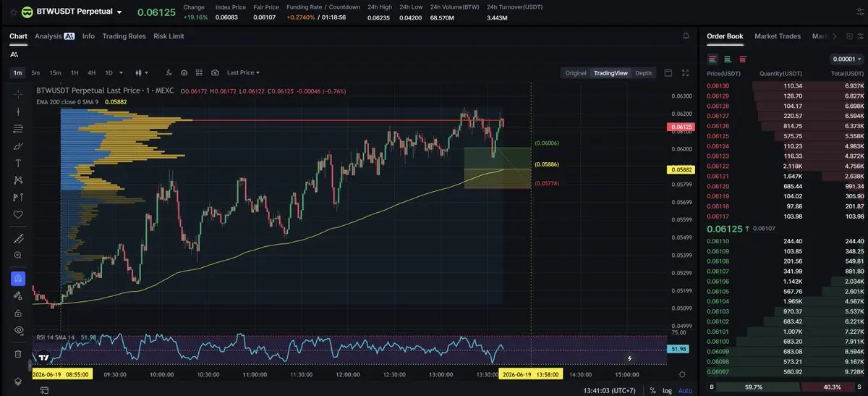
Task: Open the alert clock icon
Action: [184, 72]
